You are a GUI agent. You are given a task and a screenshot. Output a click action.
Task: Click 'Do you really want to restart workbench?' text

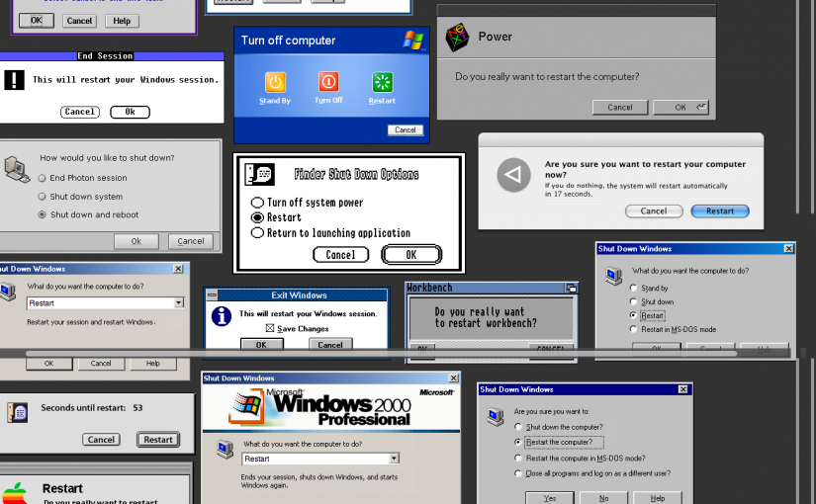pos(486,317)
